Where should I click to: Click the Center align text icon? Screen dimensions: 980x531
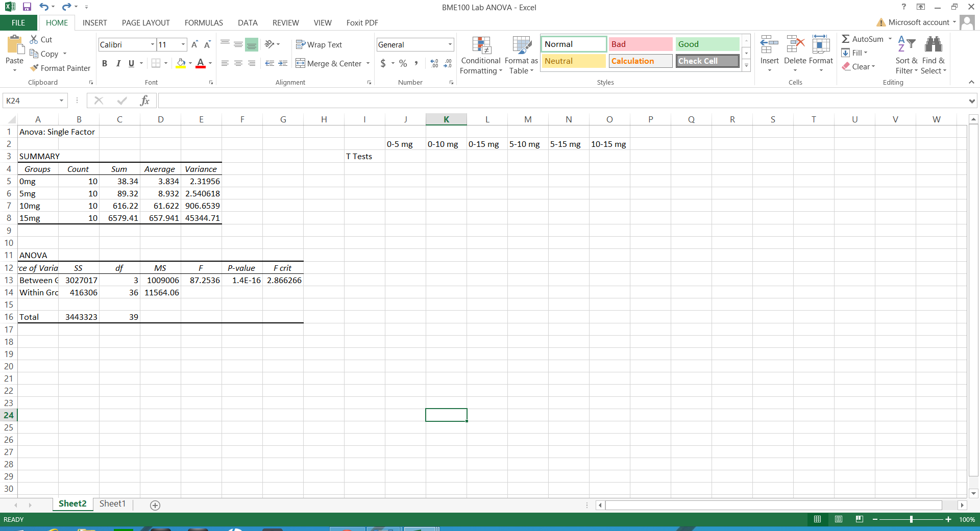[238, 63]
